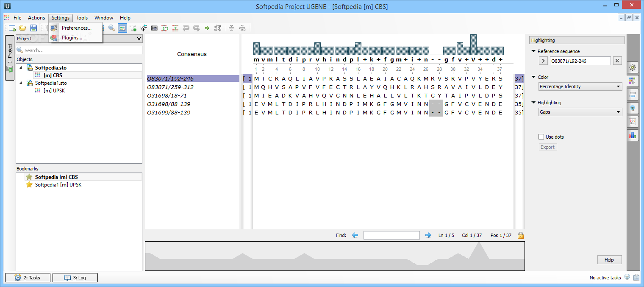Click the collapse rows toolbar icon
The width and height of the screenshot is (644, 287).
(x=231, y=28)
